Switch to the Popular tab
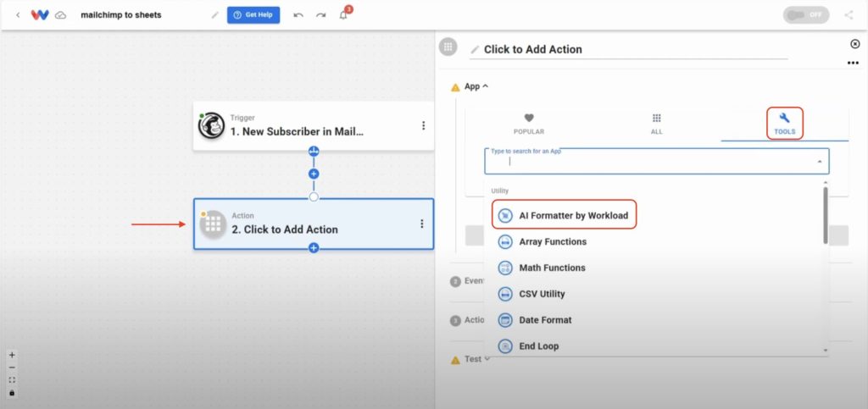The image size is (868, 409). tap(529, 124)
